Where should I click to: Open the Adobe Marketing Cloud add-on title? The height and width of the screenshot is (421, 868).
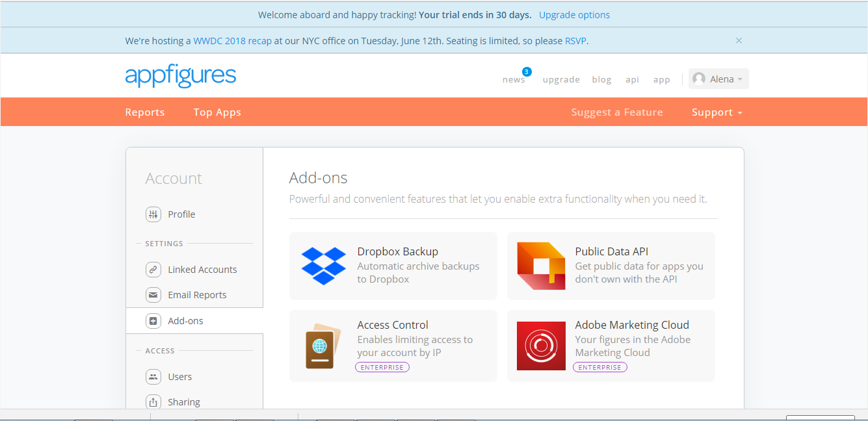pyautogui.click(x=632, y=325)
